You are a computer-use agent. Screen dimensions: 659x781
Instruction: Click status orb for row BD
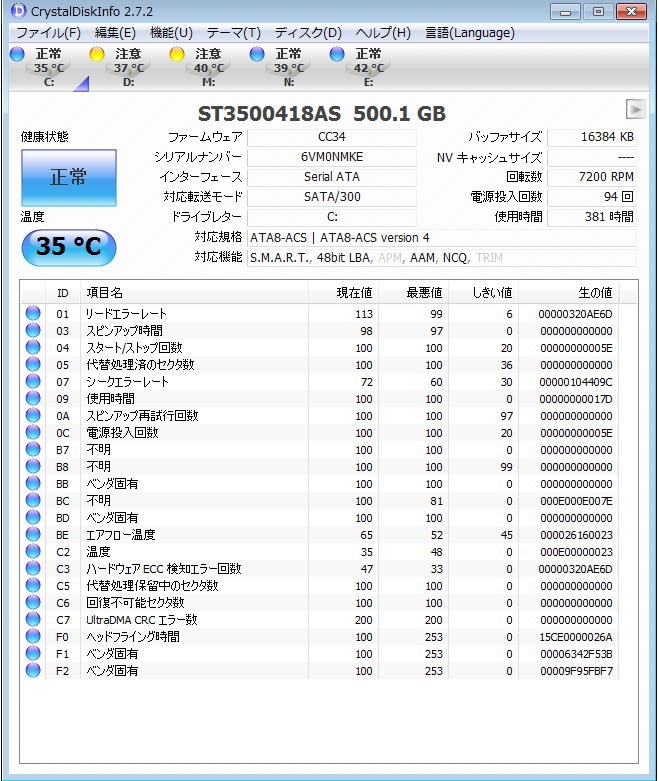tap(33, 517)
